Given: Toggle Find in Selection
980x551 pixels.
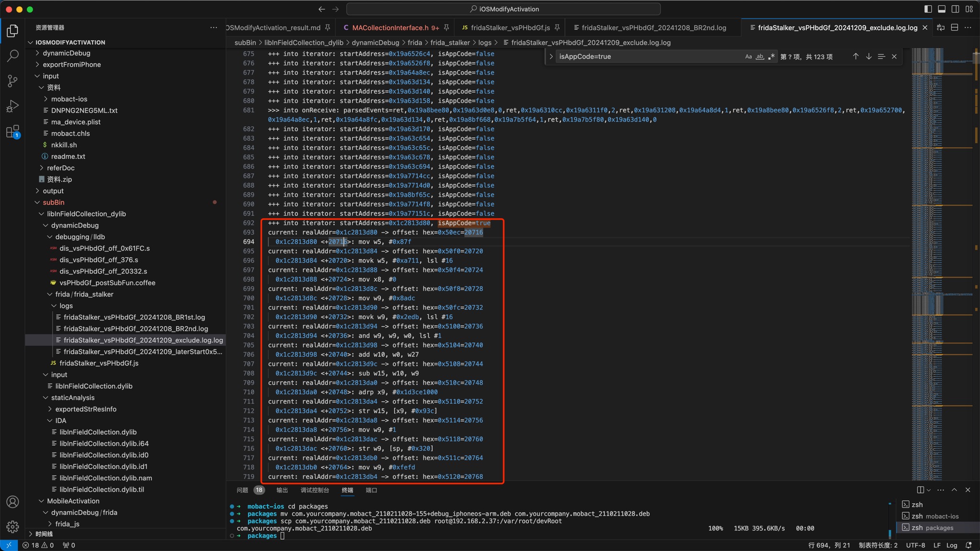Looking at the screenshot, I should [881, 56].
